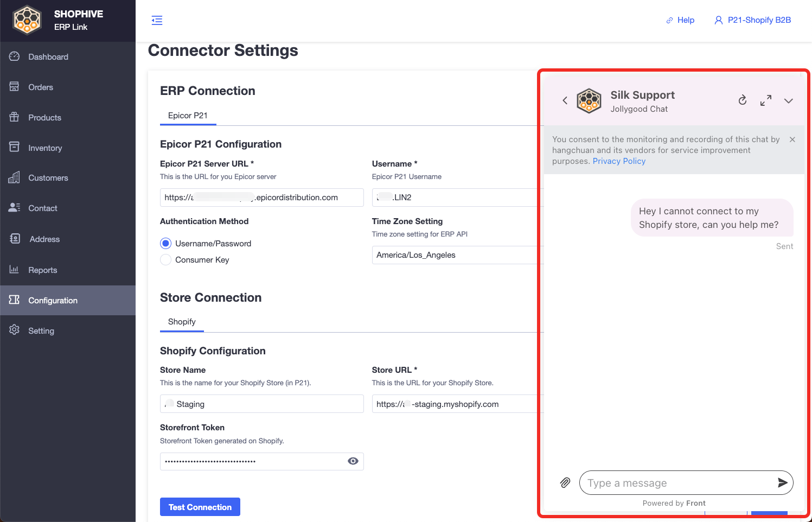Click the Help link chain icon
The width and height of the screenshot is (812, 522).
point(669,21)
